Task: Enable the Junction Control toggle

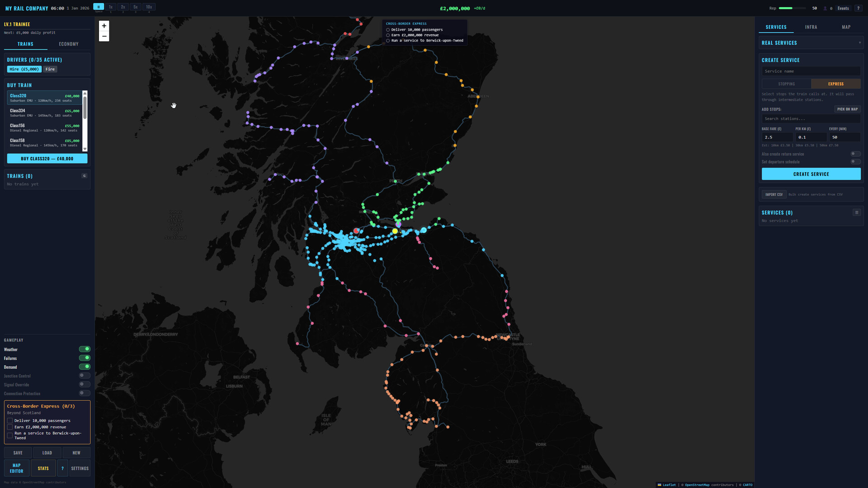Action: point(85,375)
